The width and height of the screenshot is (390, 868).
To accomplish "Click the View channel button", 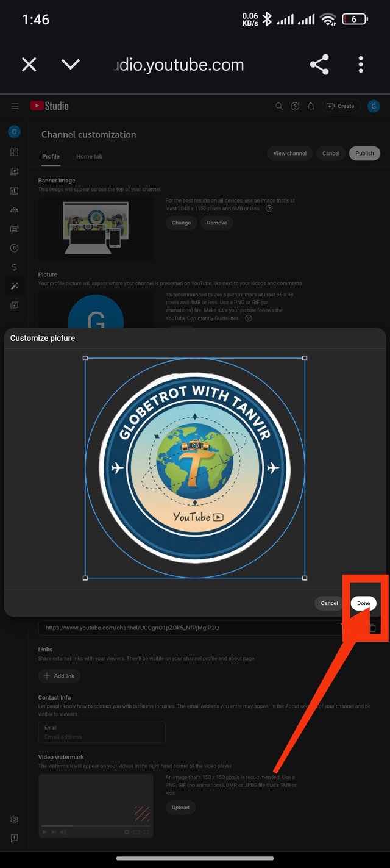I will (290, 154).
